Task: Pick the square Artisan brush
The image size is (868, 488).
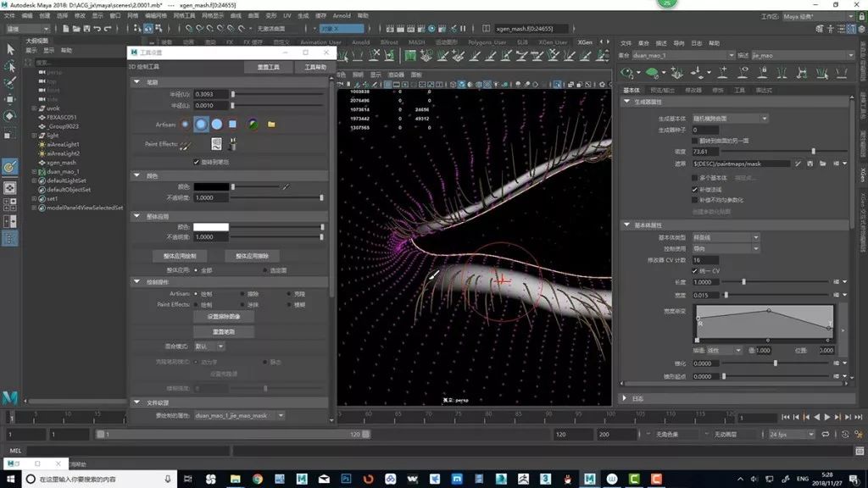Action: pyautogui.click(x=232, y=125)
